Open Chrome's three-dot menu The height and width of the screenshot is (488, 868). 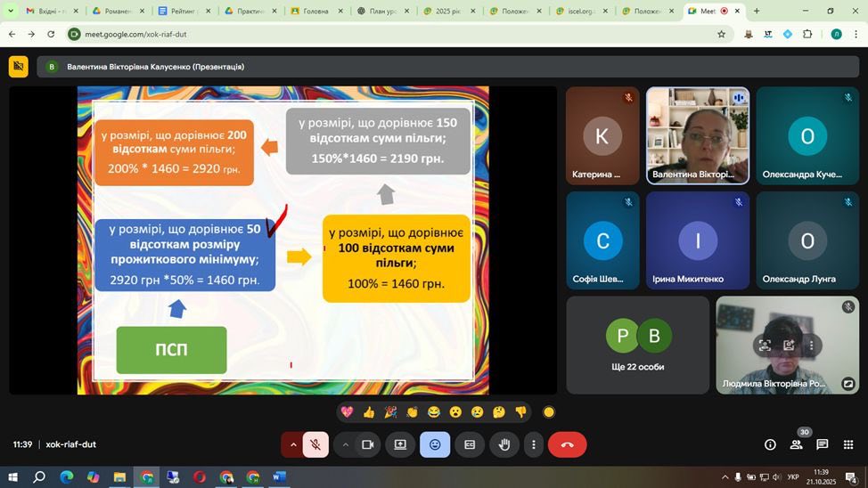click(x=856, y=35)
